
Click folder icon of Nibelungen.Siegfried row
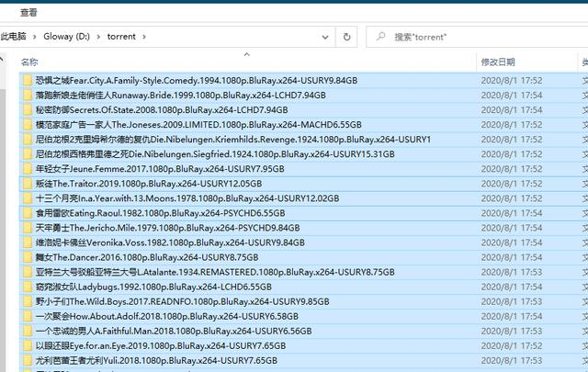point(28,153)
